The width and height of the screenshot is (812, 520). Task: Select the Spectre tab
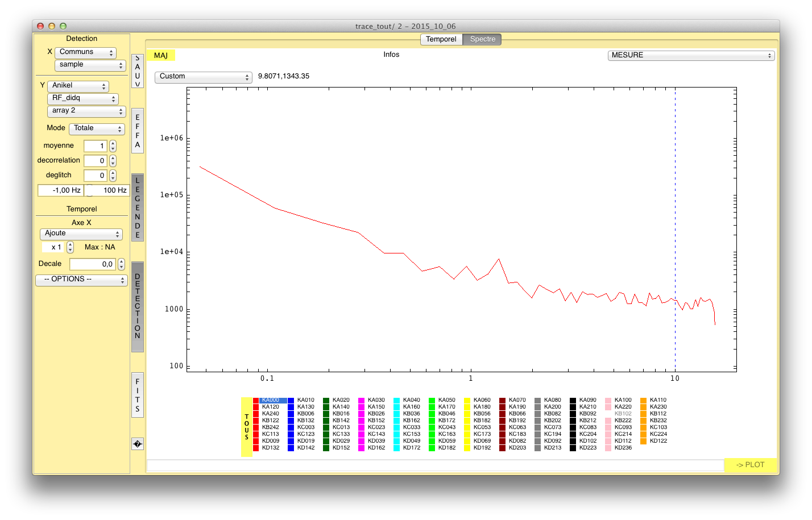click(482, 39)
